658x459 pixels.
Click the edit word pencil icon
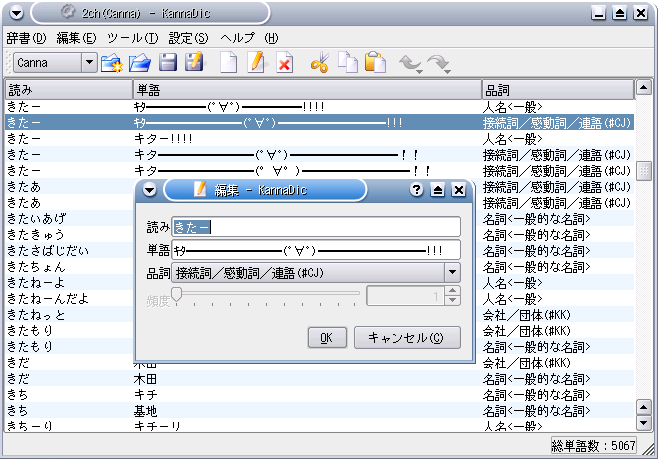click(x=256, y=63)
